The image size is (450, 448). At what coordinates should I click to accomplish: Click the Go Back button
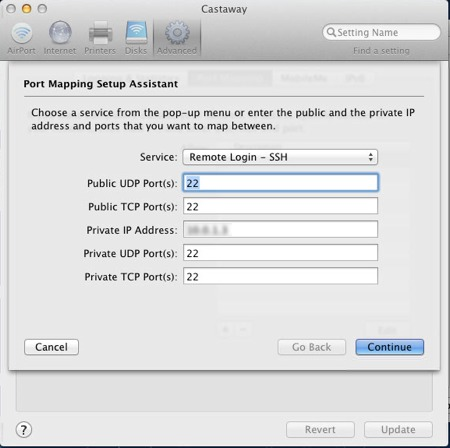[x=312, y=347]
